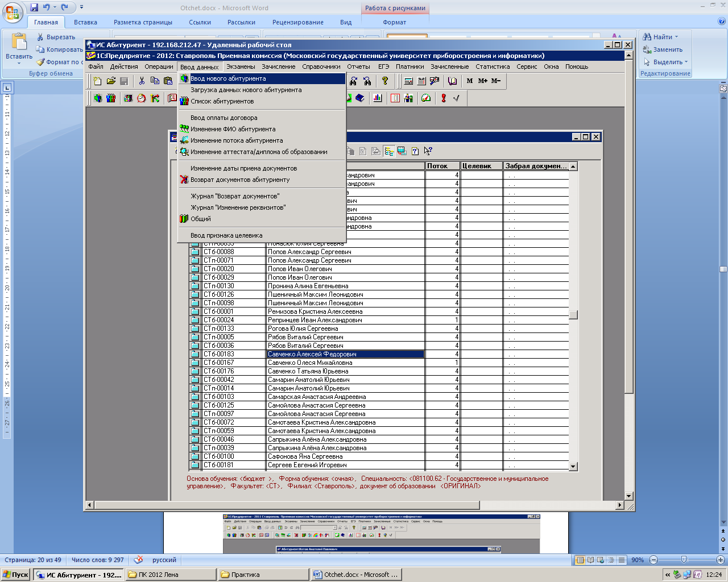Click the open folder icon in 1C toolbar
This screenshot has height=582, width=728.
[x=111, y=81]
